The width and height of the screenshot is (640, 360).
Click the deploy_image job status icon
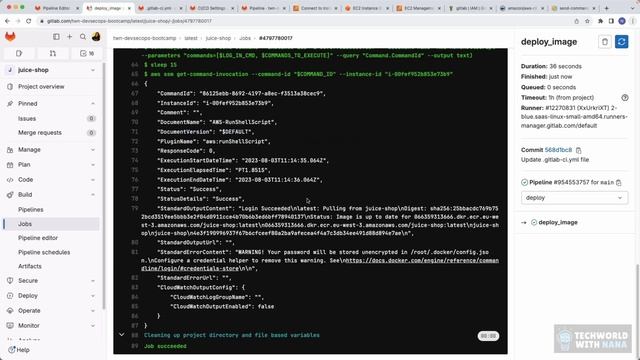point(534,222)
